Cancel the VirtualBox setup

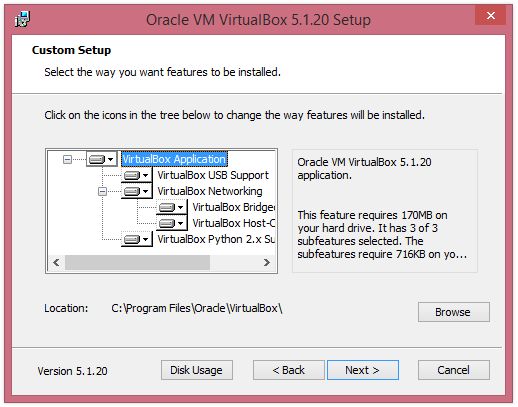tap(454, 370)
